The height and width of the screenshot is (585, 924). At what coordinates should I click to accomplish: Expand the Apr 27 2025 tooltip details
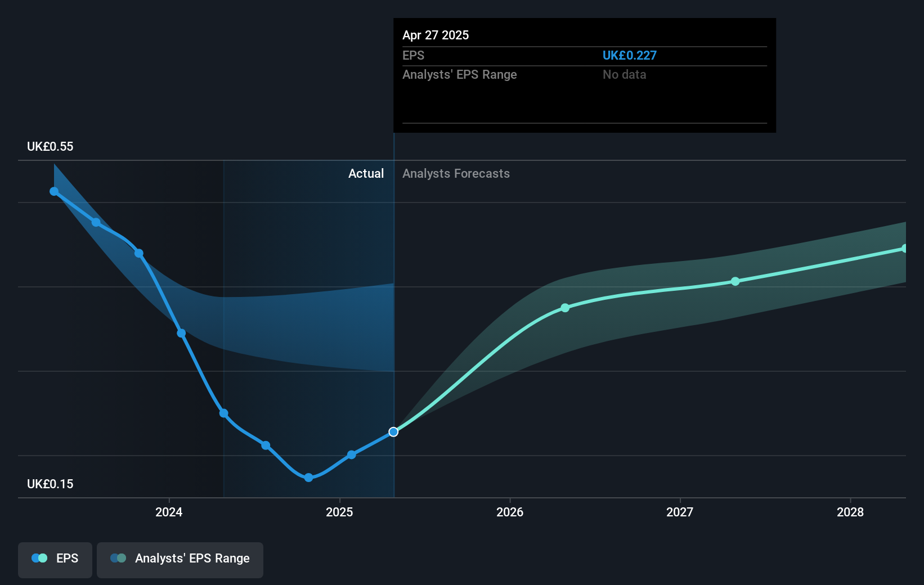pyautogui.click(x=436, y=35)
